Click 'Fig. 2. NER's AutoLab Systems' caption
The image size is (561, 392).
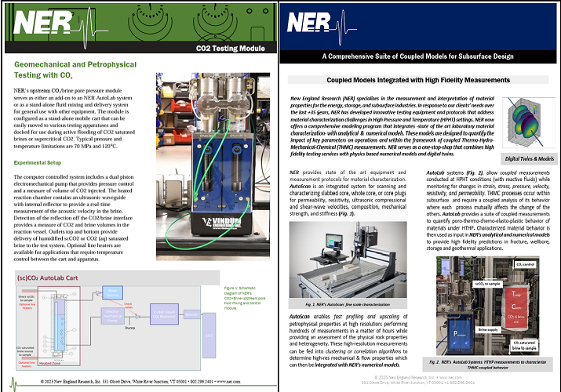(x=488, y=365)
